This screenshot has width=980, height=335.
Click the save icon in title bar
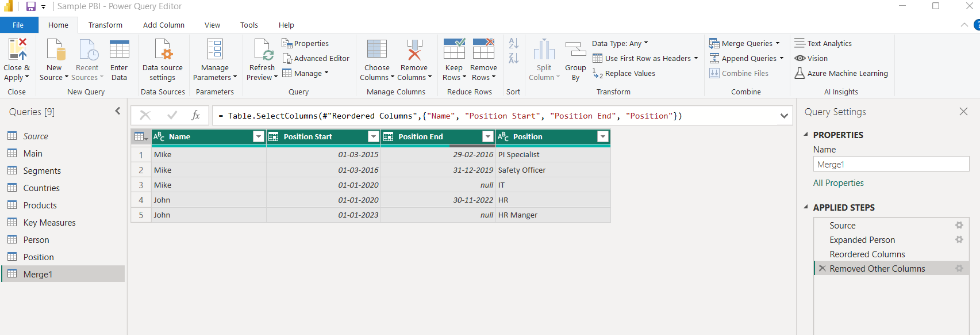(31, 6)
